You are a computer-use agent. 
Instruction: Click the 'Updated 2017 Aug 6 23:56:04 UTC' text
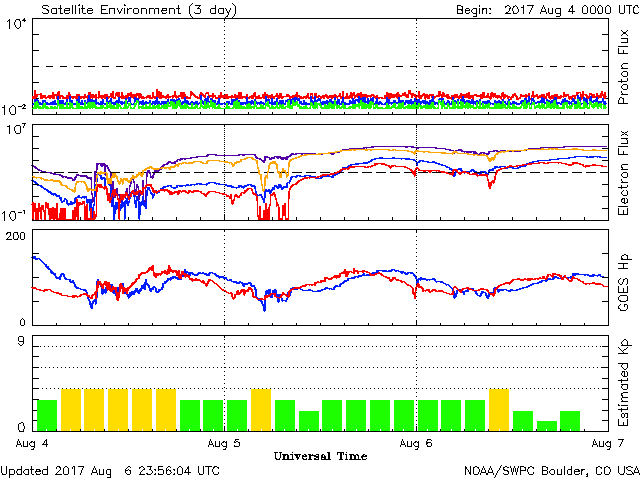coord(110,471)
